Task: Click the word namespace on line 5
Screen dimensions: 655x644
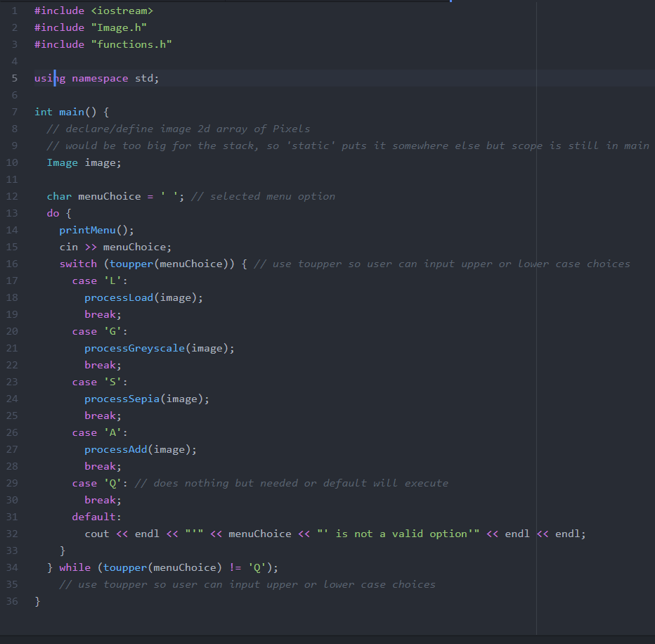Action: point(100,78)
